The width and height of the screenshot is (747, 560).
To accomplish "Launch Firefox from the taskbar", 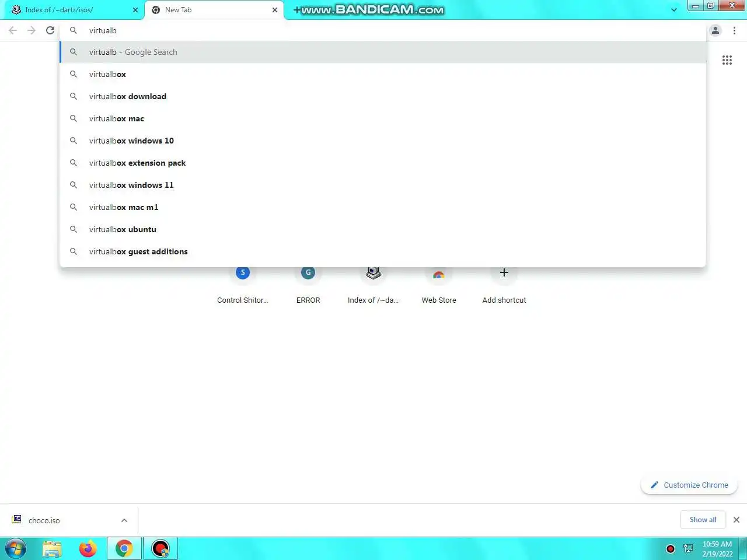I will pos(88,549).
